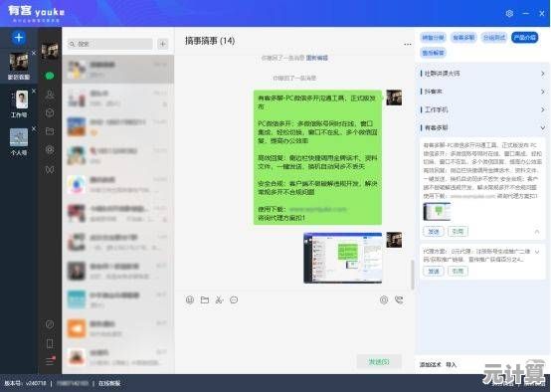551x392 pixels.
Task: Expand the 代理方案 script card chevron
Action: click(x=537, y=252)
